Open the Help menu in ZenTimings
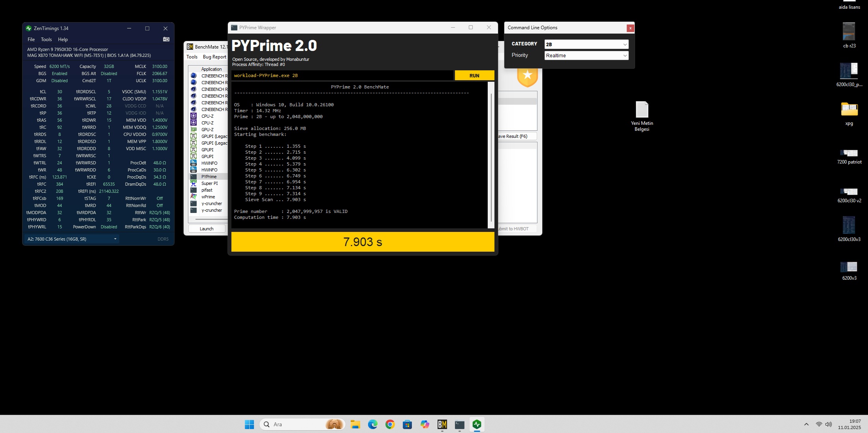 63,40
